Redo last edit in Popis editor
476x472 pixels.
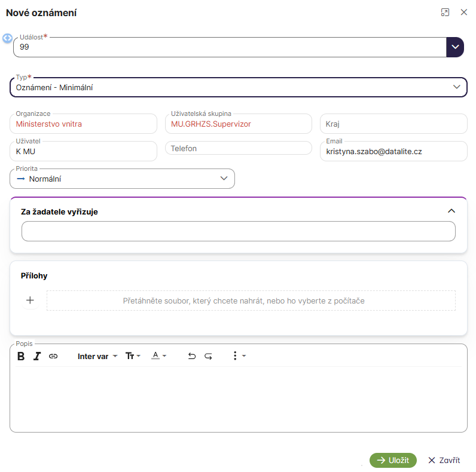tap(208, 356)
